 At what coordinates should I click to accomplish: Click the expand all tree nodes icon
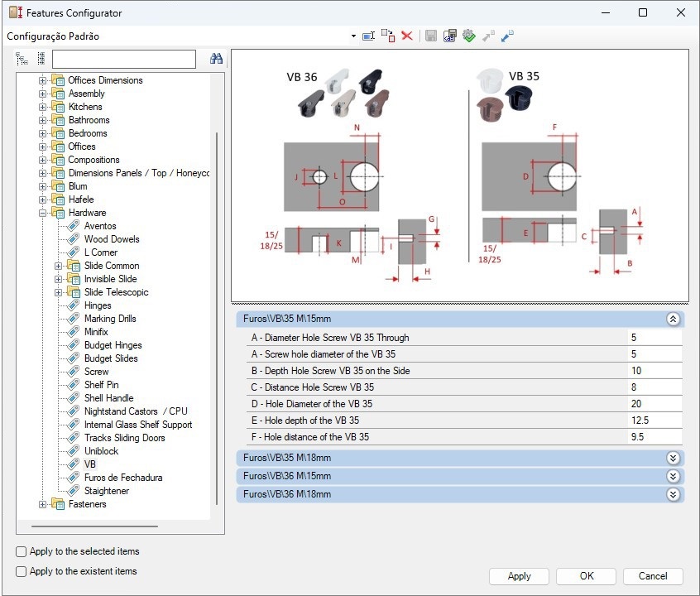22,59
